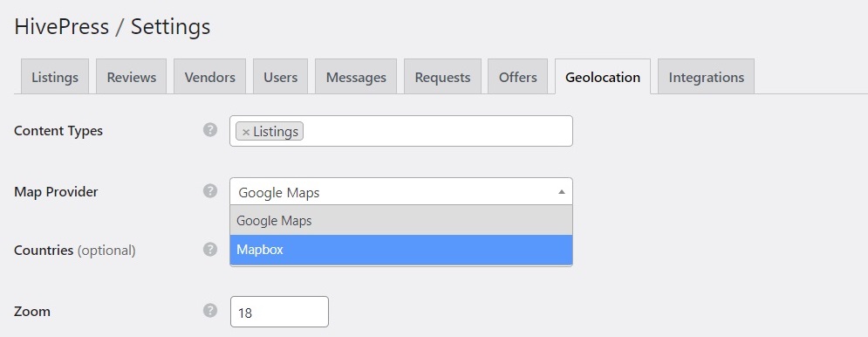Select the active Geolocation tab
Viewport: 868px width, 337px height.
(x=603, y=77)
